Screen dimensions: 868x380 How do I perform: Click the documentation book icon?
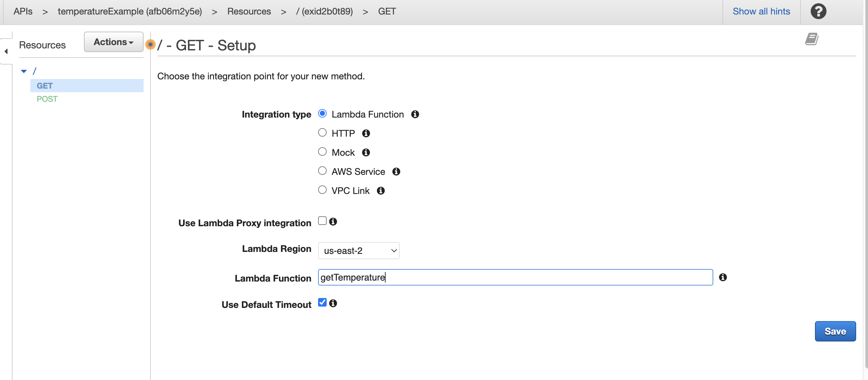812,39
